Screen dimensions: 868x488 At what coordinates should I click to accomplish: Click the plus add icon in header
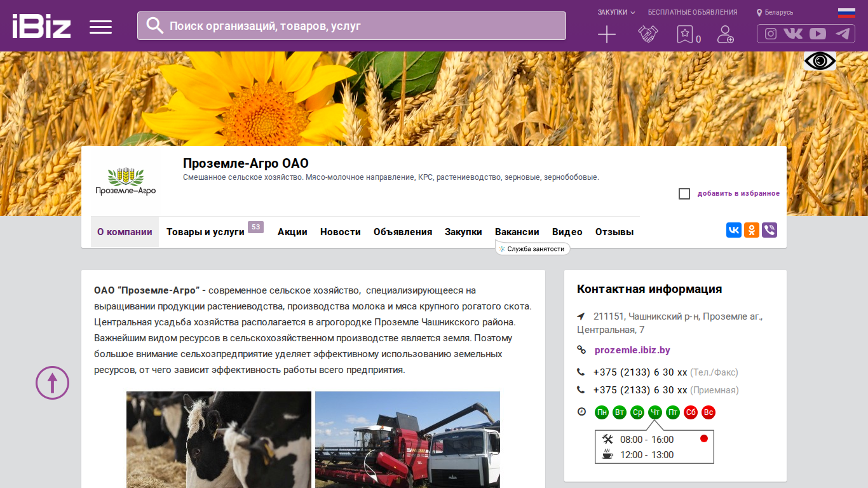(x=607, y=34)
